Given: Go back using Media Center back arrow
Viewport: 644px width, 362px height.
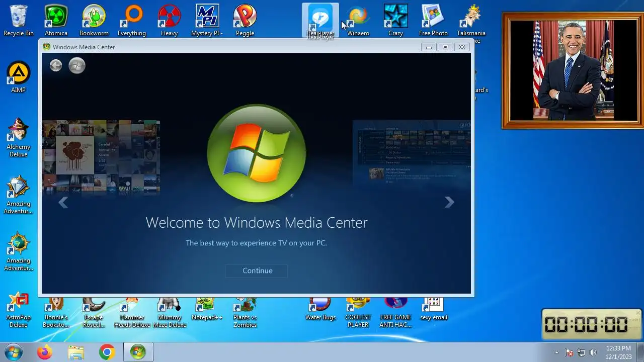Looking at the screenshot, I should tap(56, 65).
